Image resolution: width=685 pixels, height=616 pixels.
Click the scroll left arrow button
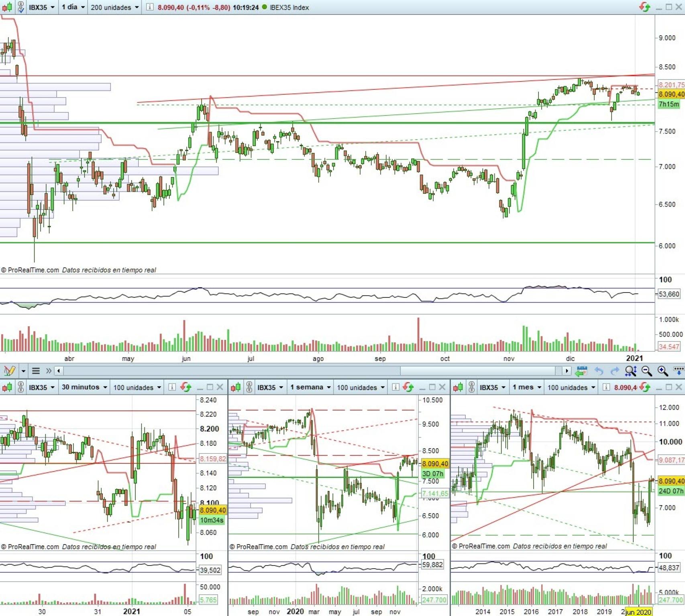click(x=59, y=371)
